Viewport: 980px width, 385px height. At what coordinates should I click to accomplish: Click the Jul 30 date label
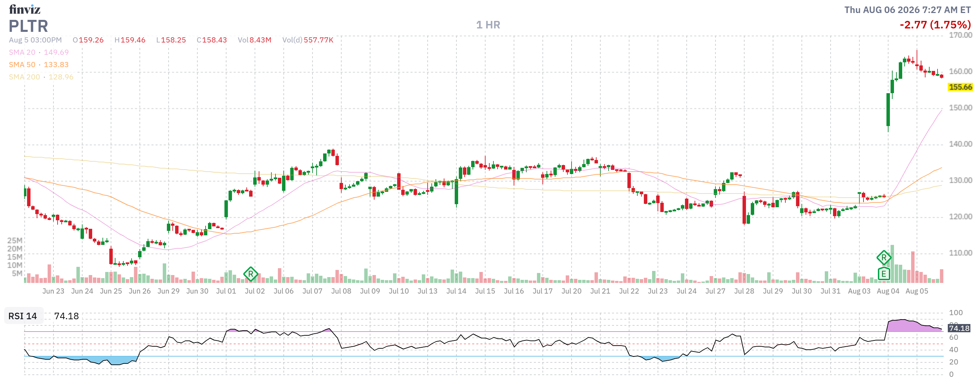[802, 291]
